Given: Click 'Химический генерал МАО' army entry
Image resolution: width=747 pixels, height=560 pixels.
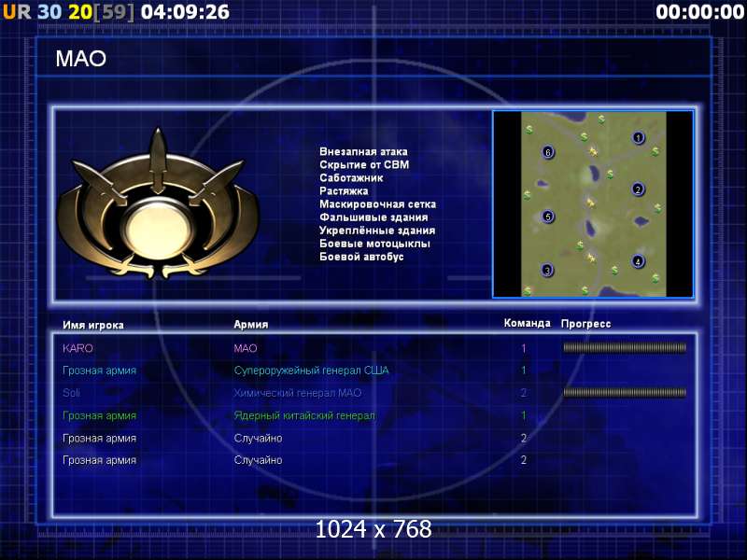Looking at the screenshot, I should 297,393.
